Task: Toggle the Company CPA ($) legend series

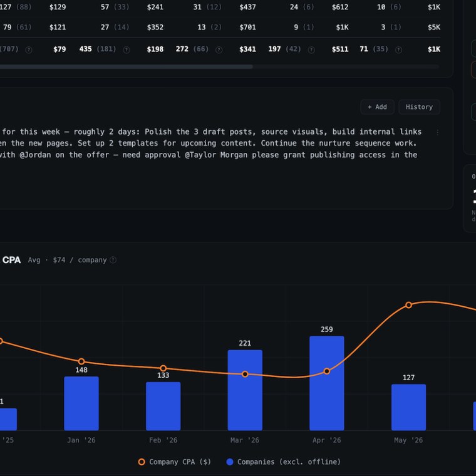Action: coord(174,462)
